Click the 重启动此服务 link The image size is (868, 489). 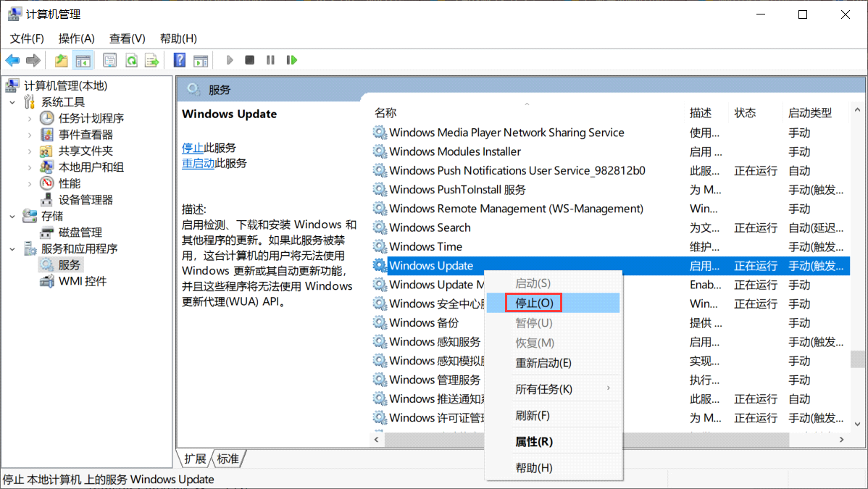[201, 162]
